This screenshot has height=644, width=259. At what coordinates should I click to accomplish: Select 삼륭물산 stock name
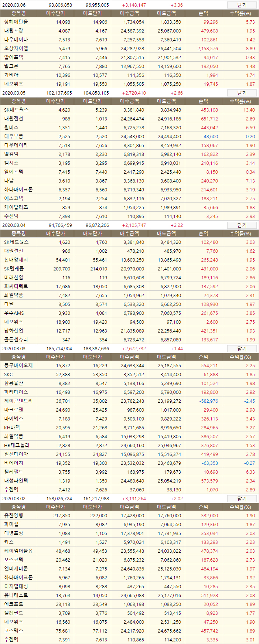pos(14,383)
